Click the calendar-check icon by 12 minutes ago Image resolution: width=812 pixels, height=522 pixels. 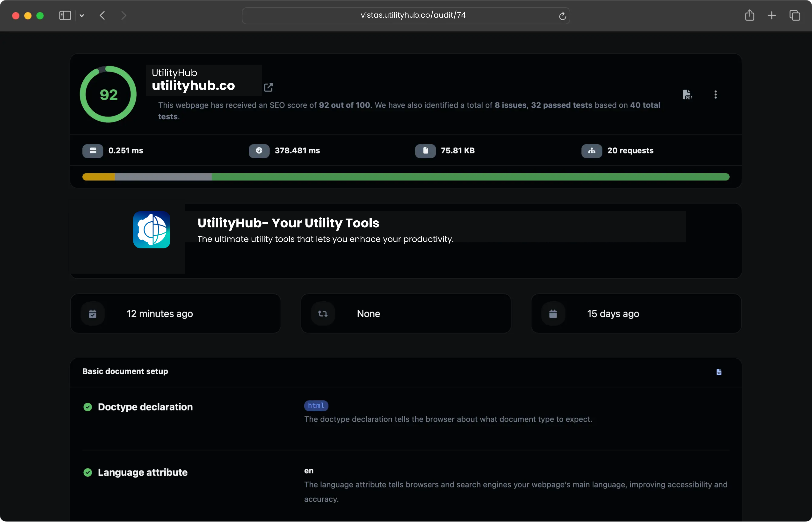[93, 314]
